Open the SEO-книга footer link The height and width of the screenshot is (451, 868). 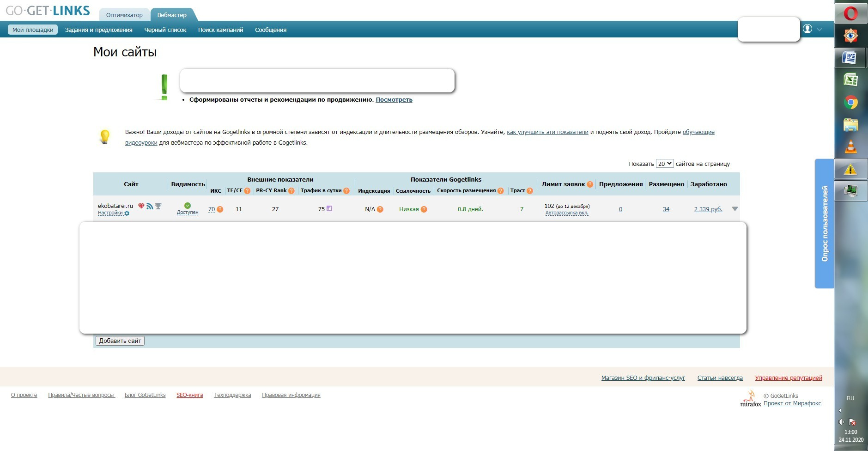click(190, 395)
